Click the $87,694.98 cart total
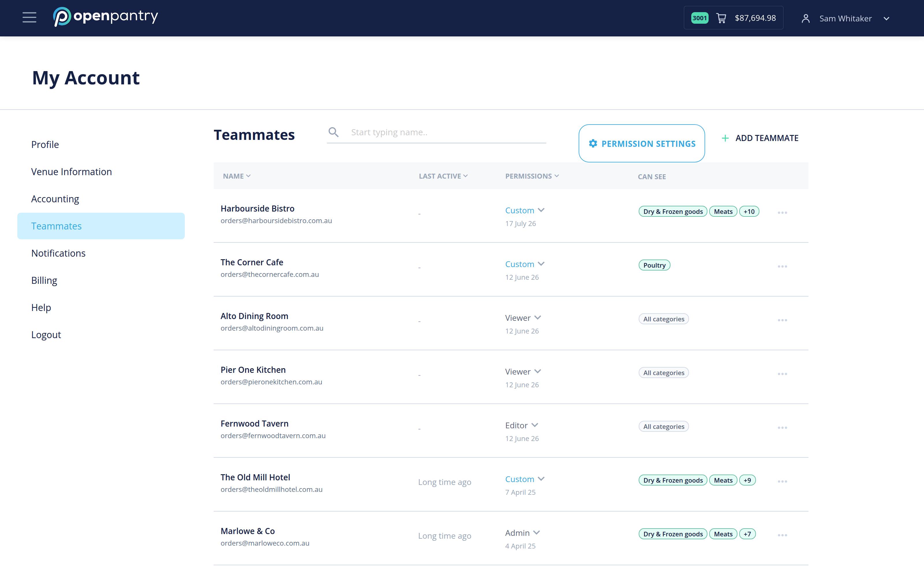 pyautogui.click(x=755, y=18)
